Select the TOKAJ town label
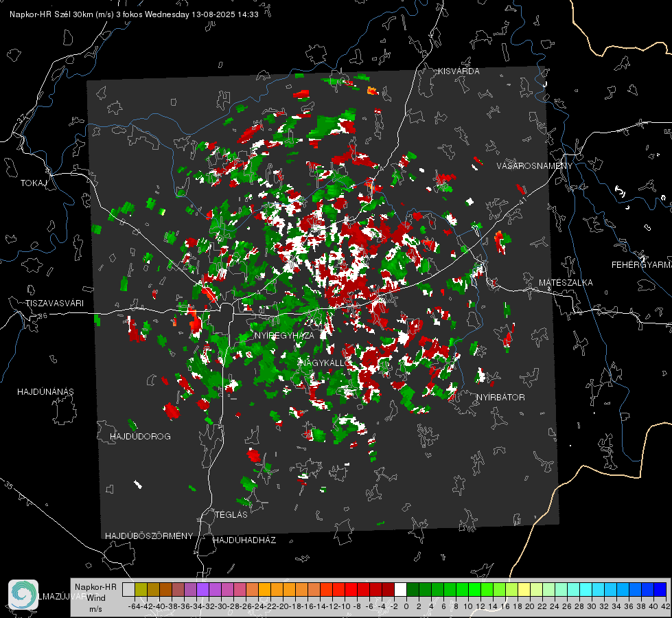This screenshot has width=672, height=618. [x=34, y=183]
